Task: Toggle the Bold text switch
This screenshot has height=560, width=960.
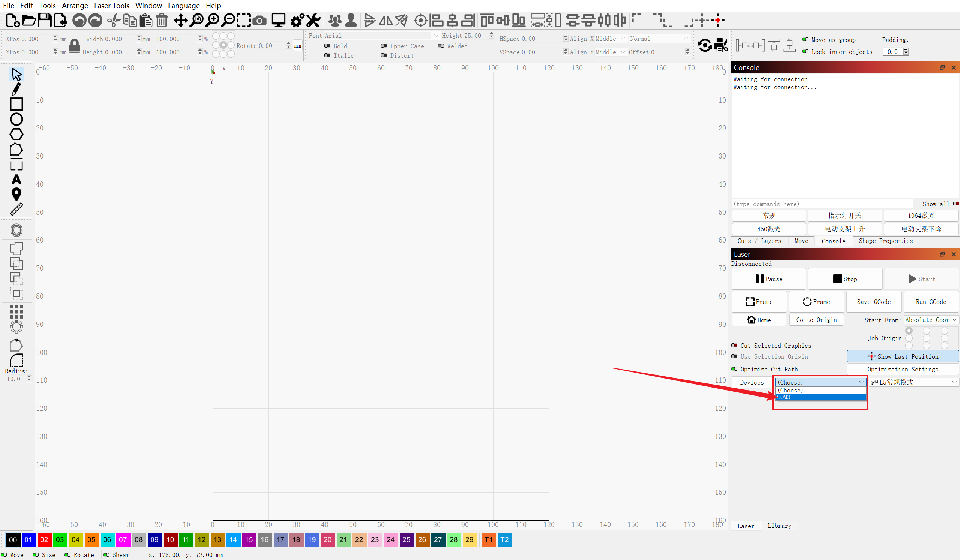Action: pos(327,46)
